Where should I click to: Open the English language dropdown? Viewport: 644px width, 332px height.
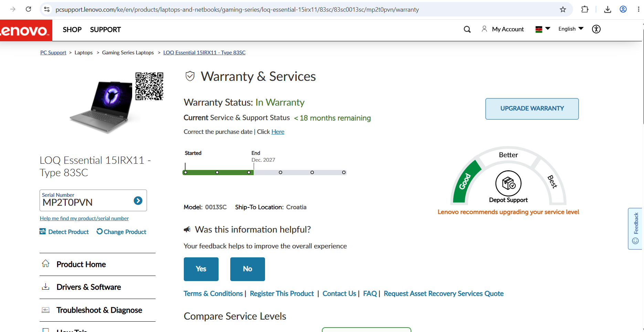tap(571, 29)
